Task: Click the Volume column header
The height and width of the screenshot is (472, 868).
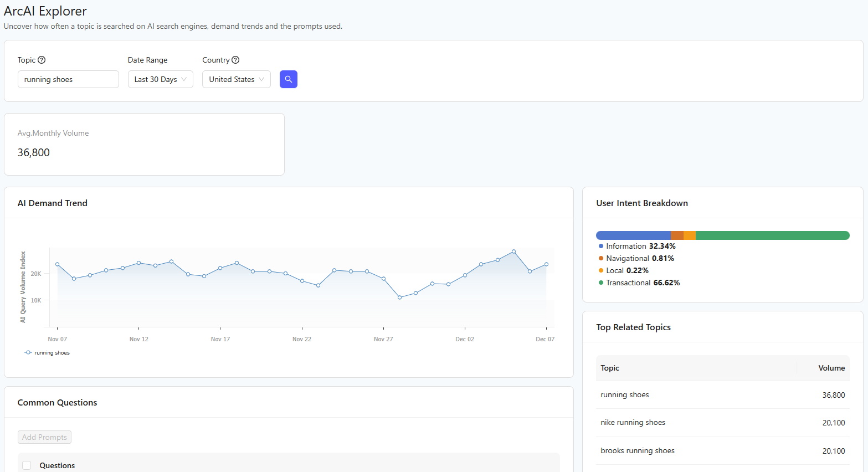Action: (x=831, y=368)
